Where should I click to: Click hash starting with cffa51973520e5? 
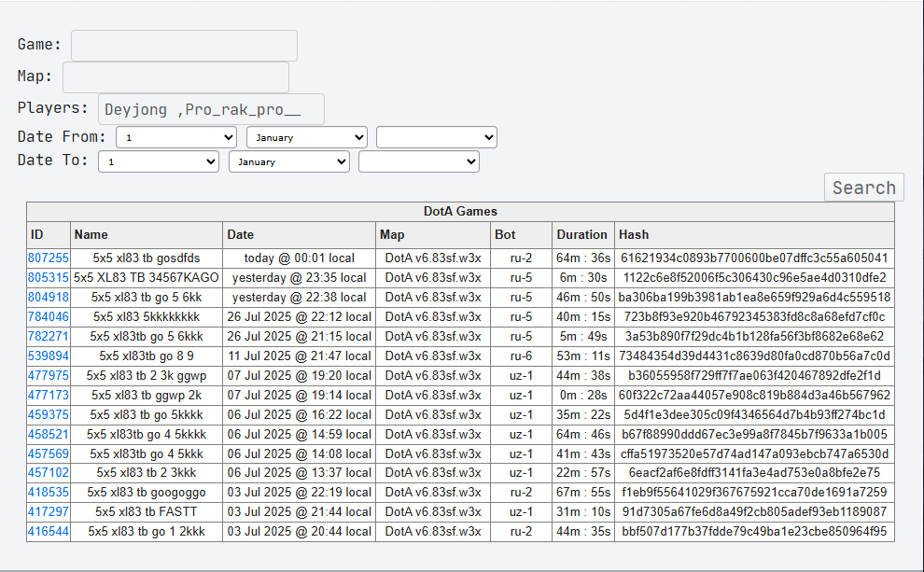pos(754,453)
